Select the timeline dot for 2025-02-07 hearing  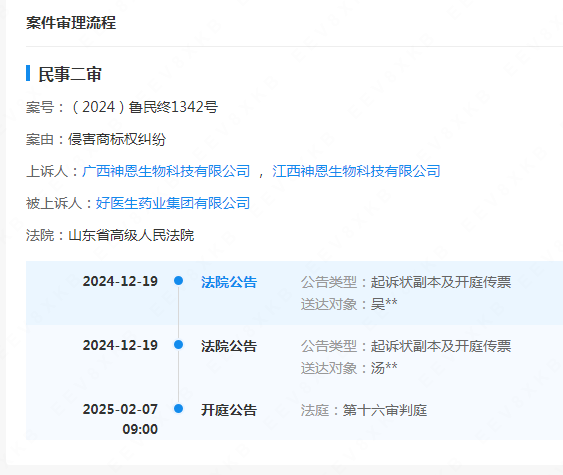pos(178,409)
